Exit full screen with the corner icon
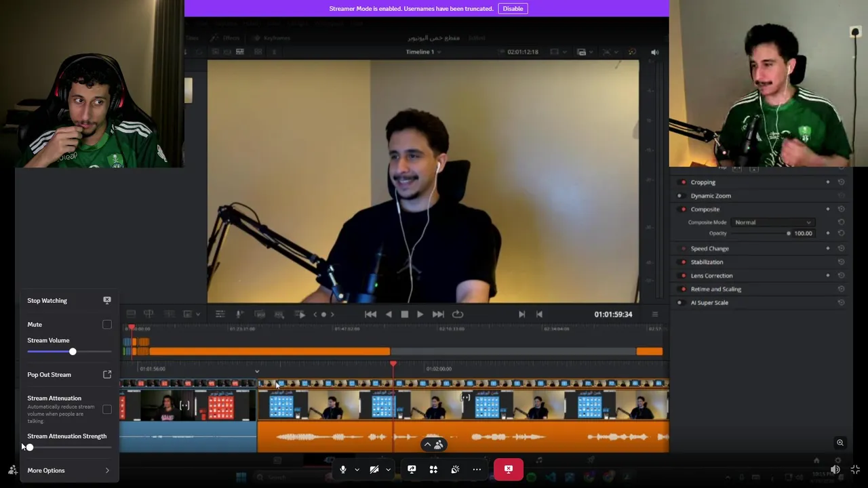This screenshot has width=868, height=488. (855, 469)
